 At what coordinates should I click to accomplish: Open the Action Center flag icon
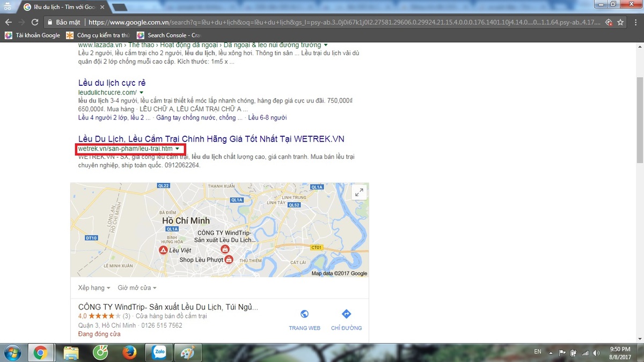coord(562,352)
